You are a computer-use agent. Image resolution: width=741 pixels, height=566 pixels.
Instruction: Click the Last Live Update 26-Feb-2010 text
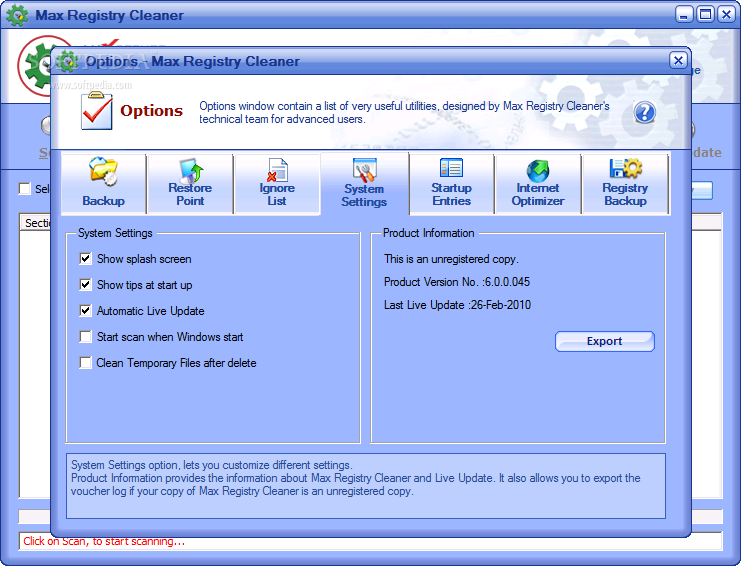pos(457,305)
